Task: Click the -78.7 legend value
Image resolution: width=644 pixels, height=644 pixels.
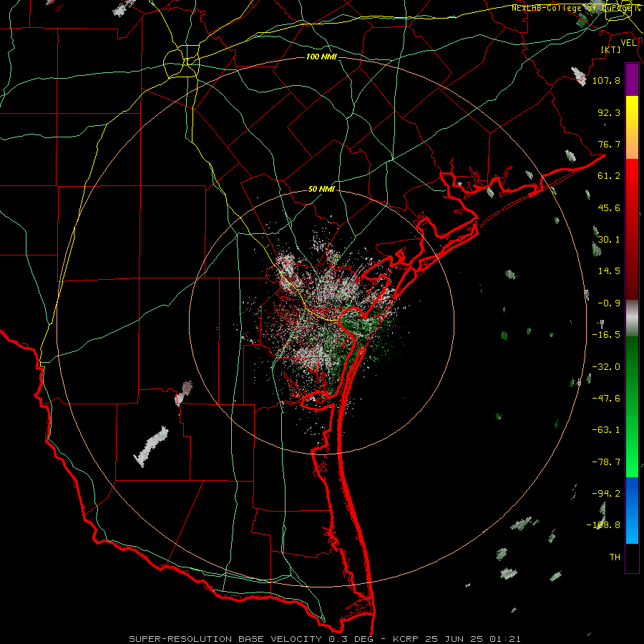Action: pyautogui.click(x=606, y=462)
